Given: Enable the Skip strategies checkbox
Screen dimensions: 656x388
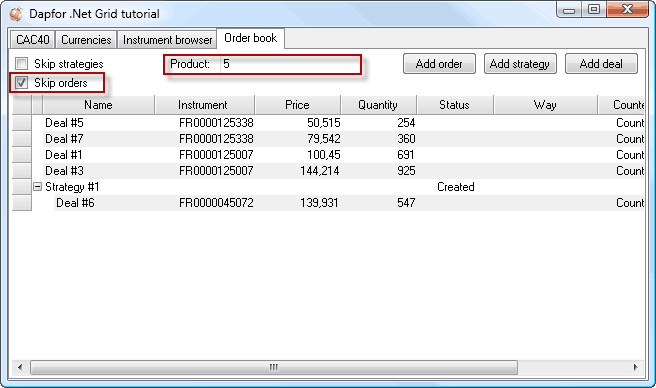Looking at the screenshot, I should click(x=21, y=64).
